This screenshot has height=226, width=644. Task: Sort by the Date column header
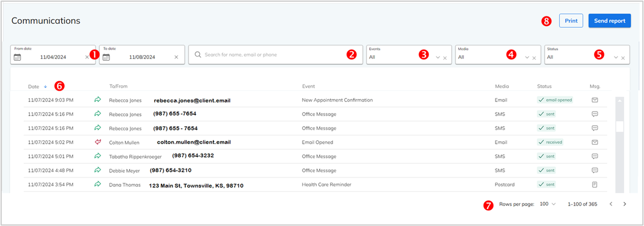[34, 87]
